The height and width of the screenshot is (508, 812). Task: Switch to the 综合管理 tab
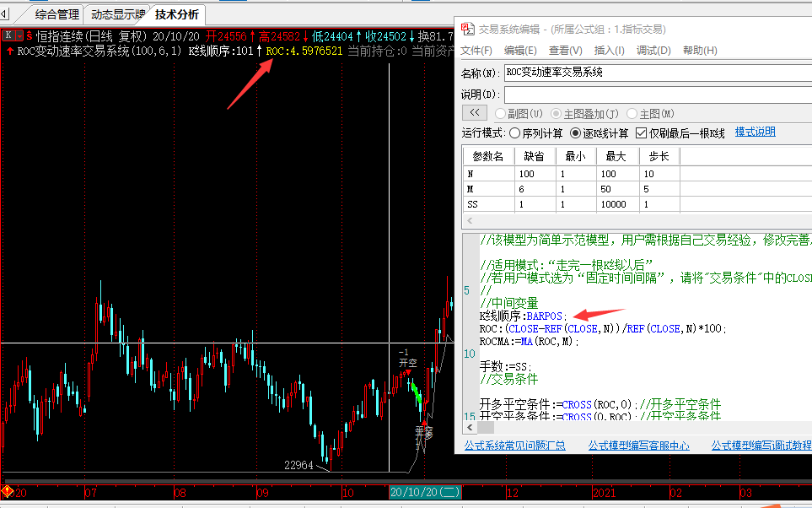pyautogui.click(x=57, y=14)
